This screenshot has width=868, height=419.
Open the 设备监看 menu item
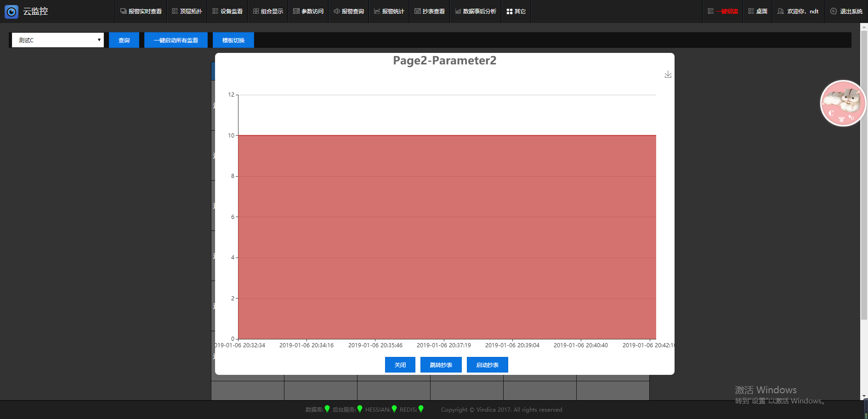[227, 11]
